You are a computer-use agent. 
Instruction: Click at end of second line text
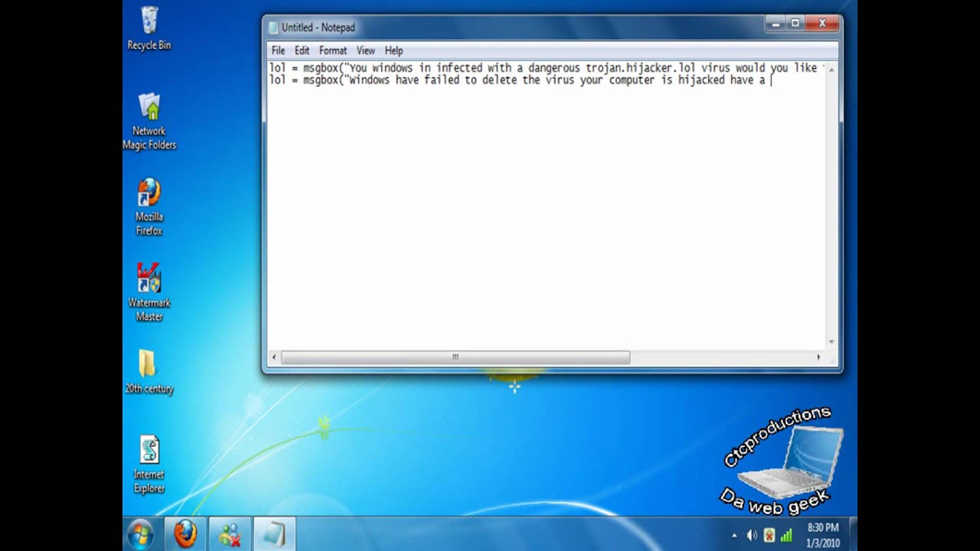click(771, 80)
